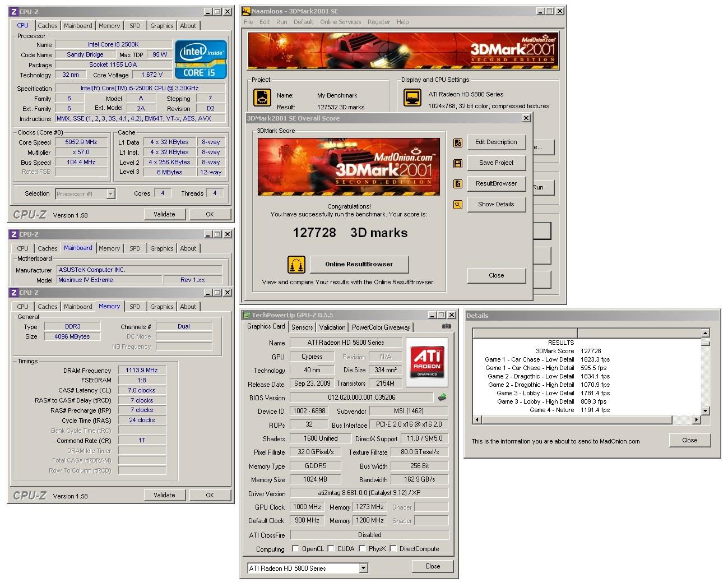Click the Display and CPU Settings monitor icon

coord(412,98)
